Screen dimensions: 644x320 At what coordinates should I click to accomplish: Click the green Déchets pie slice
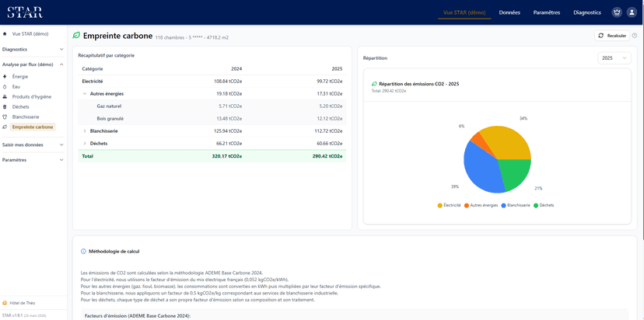coord(514,173)
